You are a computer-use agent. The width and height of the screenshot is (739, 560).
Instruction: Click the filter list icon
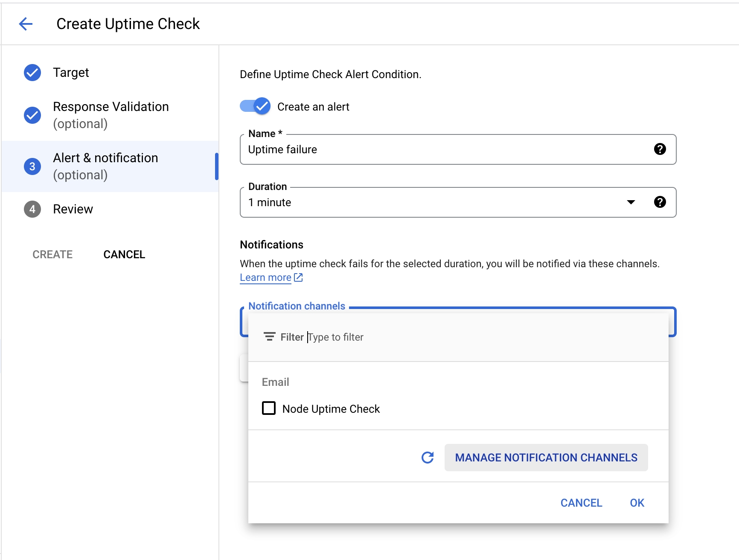269,337
